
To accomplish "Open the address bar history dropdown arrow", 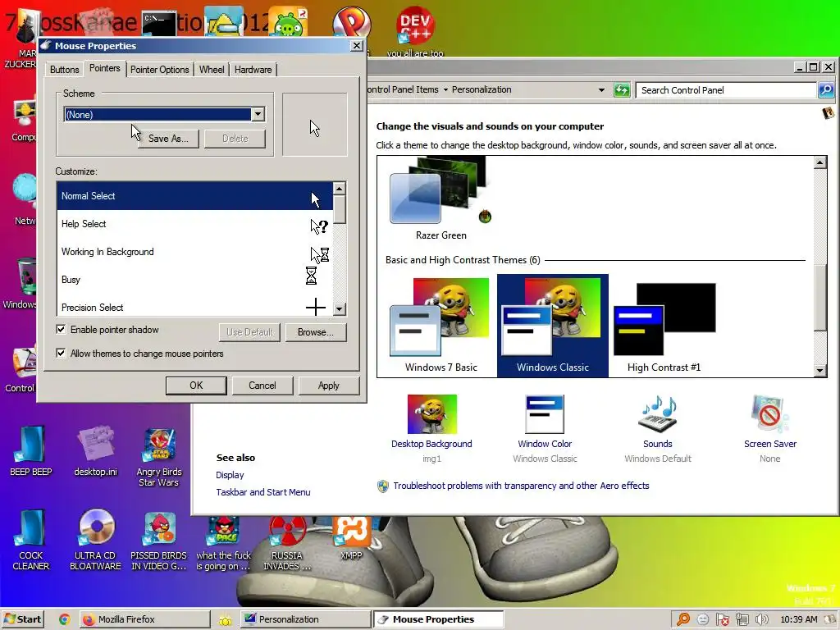I will 601,90.
